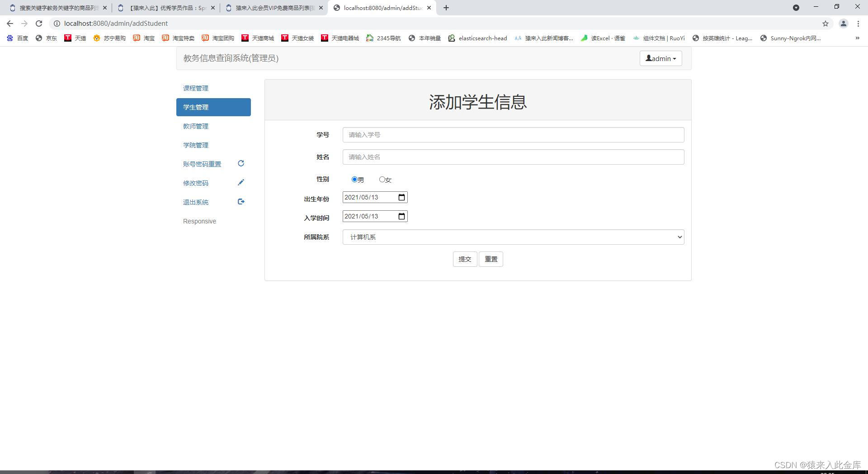
Task: Open the elasticsearch-head bookmark
Action: [478, 38]
